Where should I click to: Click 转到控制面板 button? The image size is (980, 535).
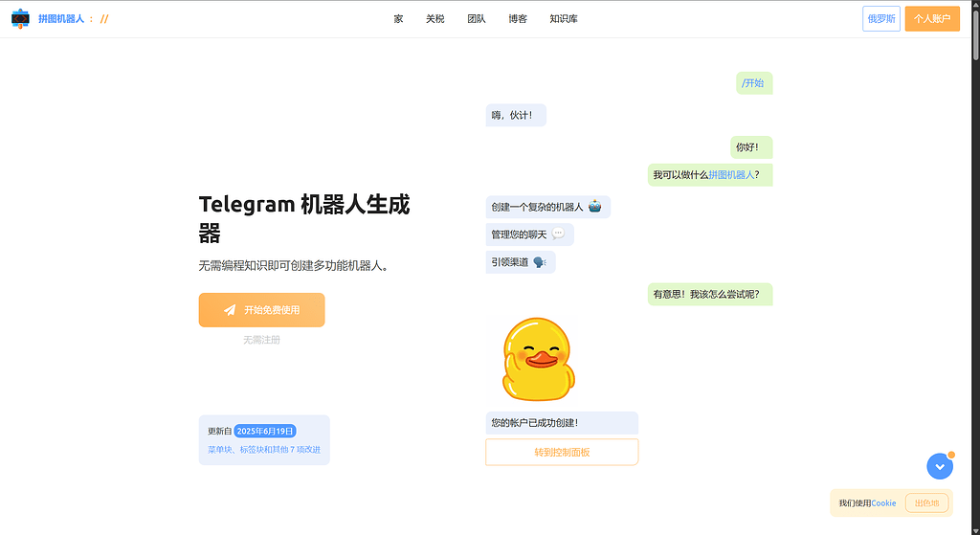click(562, 452)
